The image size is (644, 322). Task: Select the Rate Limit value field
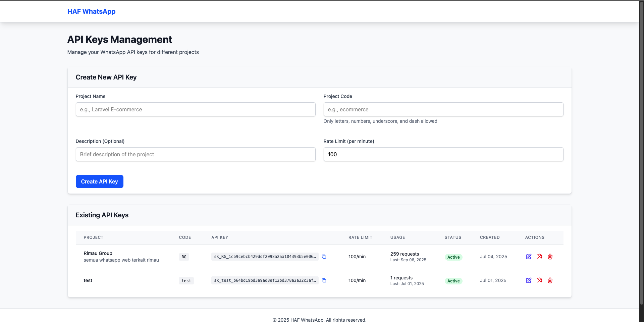tap(443, 154)
